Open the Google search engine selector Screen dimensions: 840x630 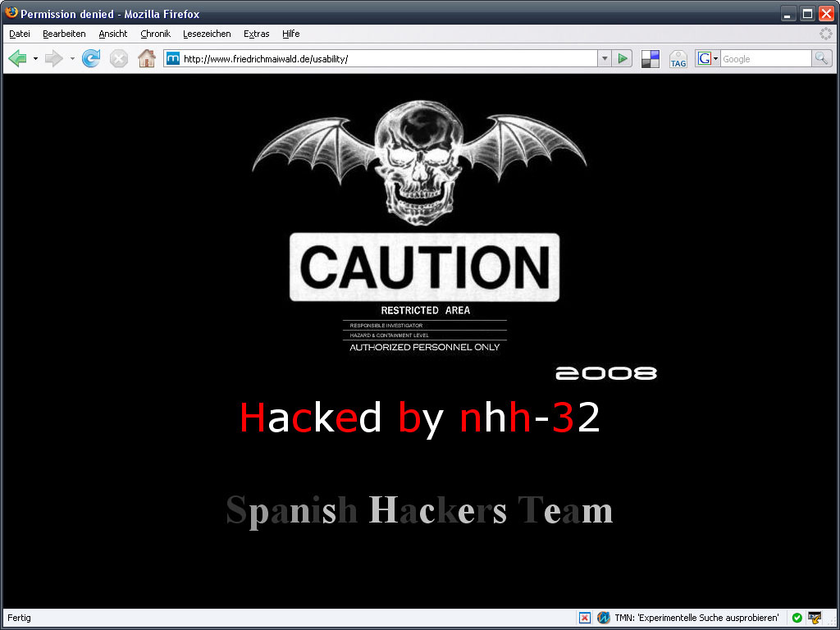[x=708, y=58]
